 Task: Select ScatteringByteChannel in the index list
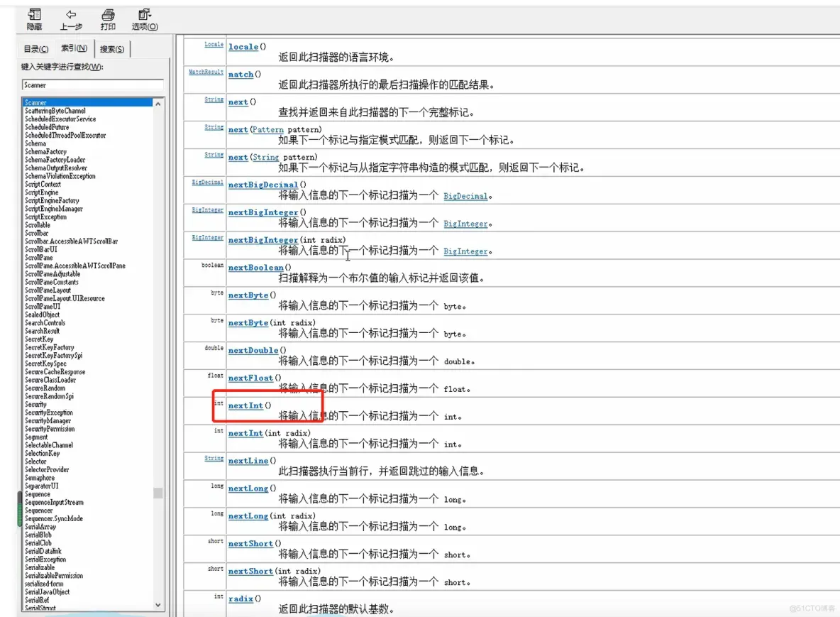click(55, 111)
